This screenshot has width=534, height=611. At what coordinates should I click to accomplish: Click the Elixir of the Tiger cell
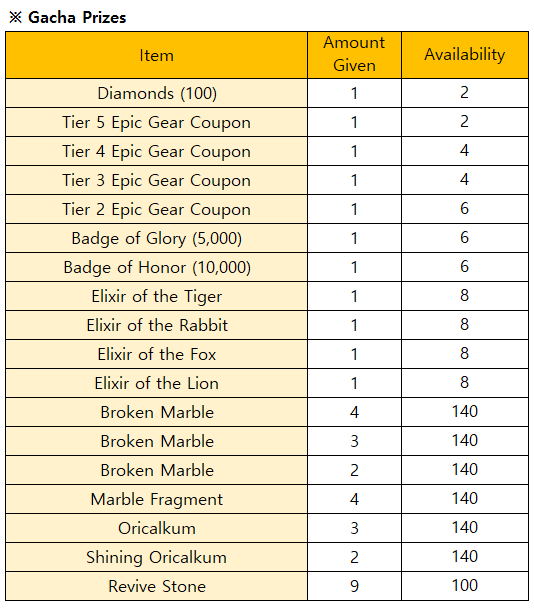point(156,296)
